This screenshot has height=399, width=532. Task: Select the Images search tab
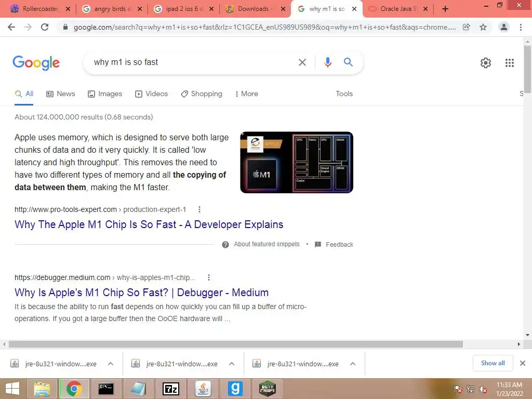pyautogui.click(x=105, y=94)
